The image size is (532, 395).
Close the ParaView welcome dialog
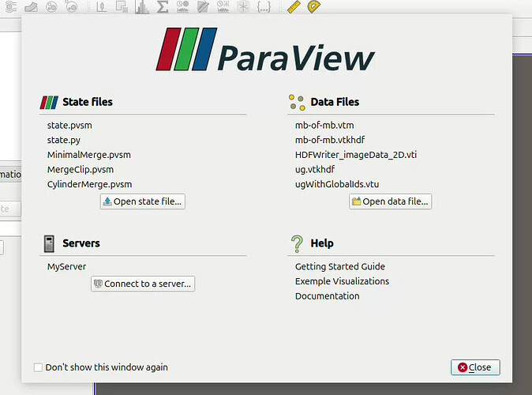pos(475,367)
